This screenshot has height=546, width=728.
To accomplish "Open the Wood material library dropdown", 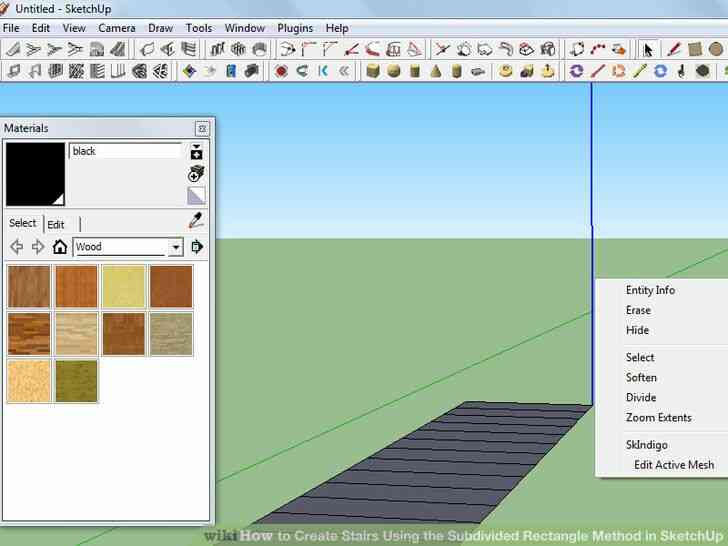I will (176, 247).
